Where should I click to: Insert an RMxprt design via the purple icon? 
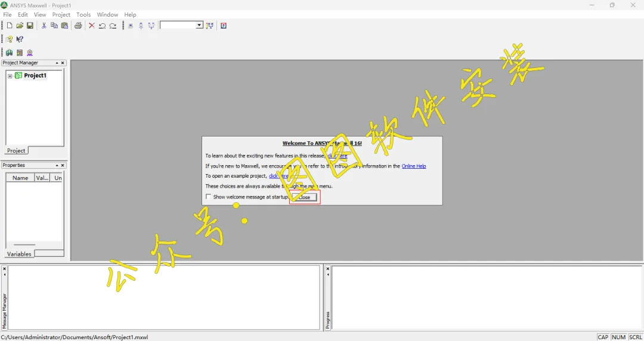click(30, 52)
